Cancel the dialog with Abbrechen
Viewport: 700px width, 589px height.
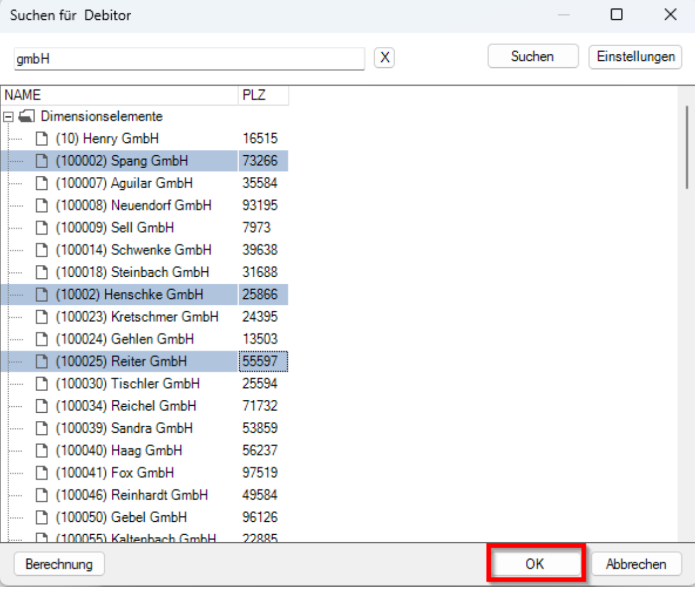[x=636, y=564]
